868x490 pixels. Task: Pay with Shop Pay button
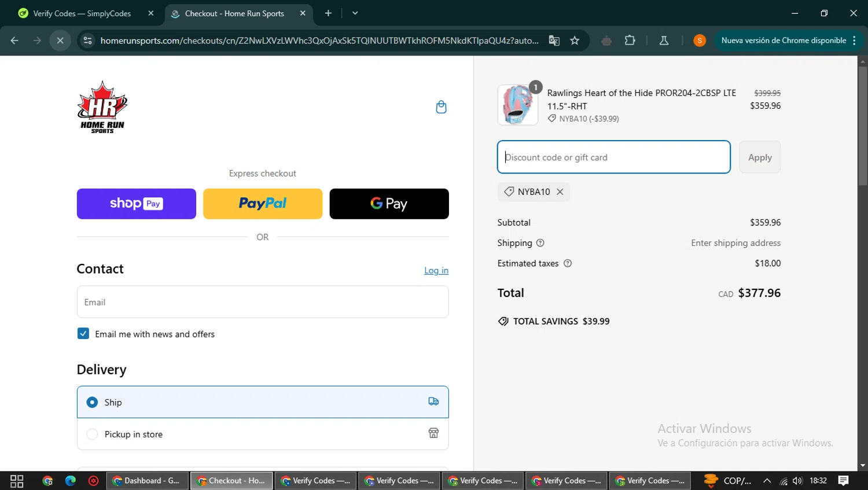137,204
